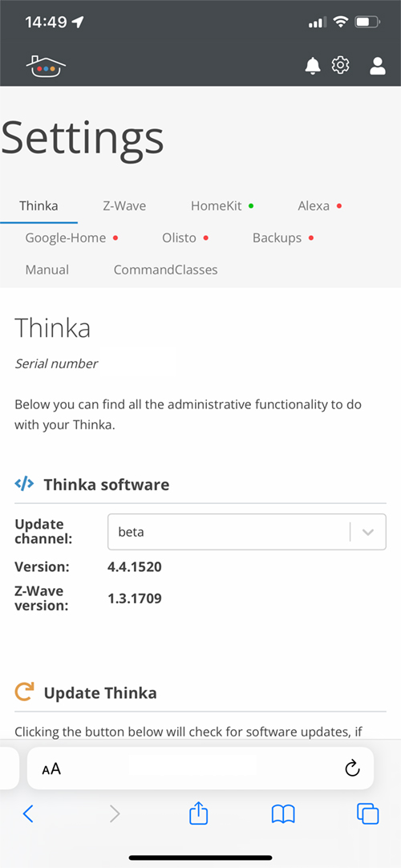Show Safari open tabs

368,813
